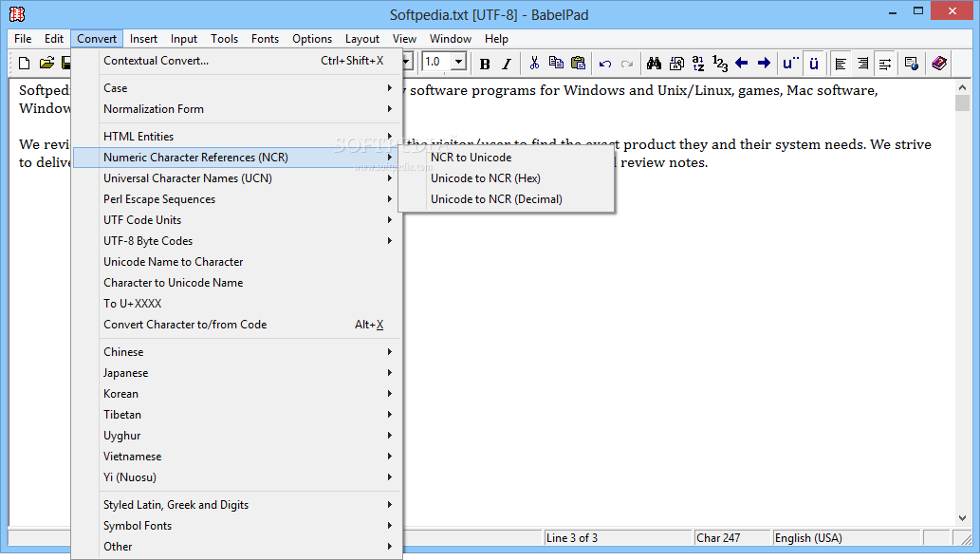The height and width of the screenshot is (560, 980).
Task: Click the page with globe icon
Action: (912, 64)
